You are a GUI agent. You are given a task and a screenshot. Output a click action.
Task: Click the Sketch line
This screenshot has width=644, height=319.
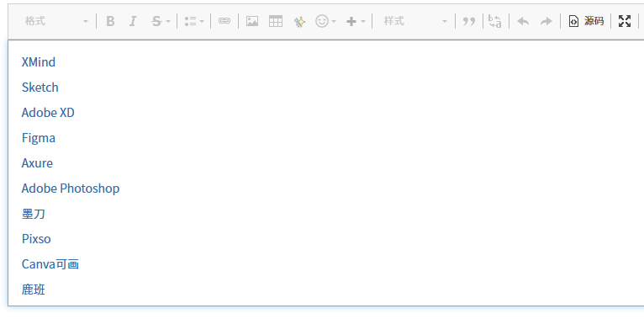[x=40, y=88]
